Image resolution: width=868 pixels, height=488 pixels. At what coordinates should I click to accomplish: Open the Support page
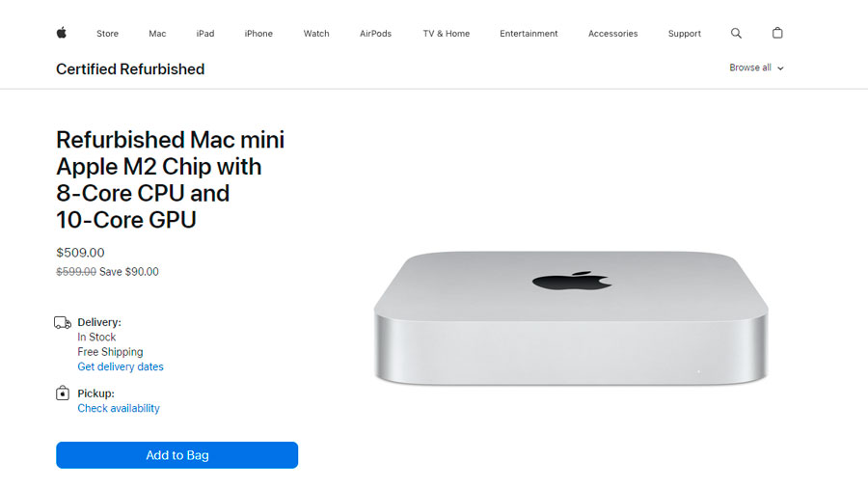tap(684, 33)
